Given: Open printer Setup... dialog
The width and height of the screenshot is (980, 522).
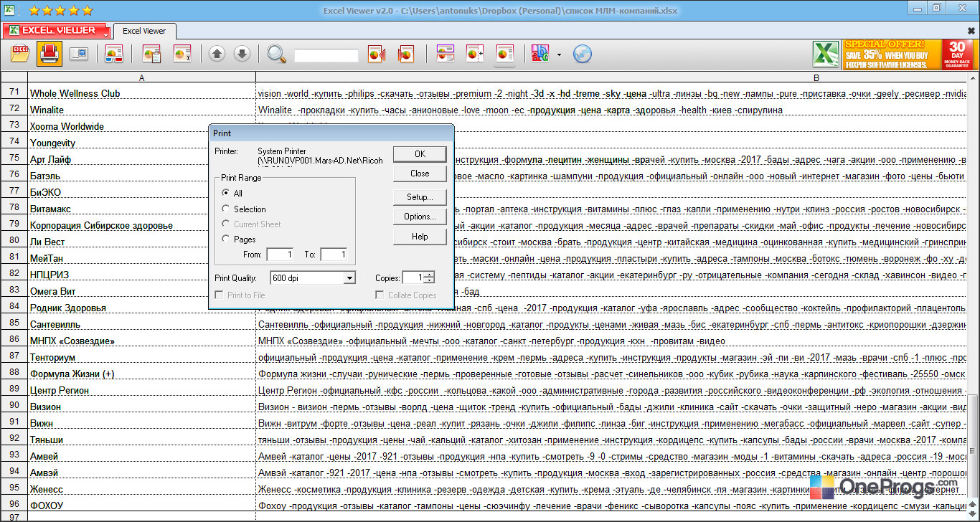Looking at the screenshot, I should (x=420, y=197).
